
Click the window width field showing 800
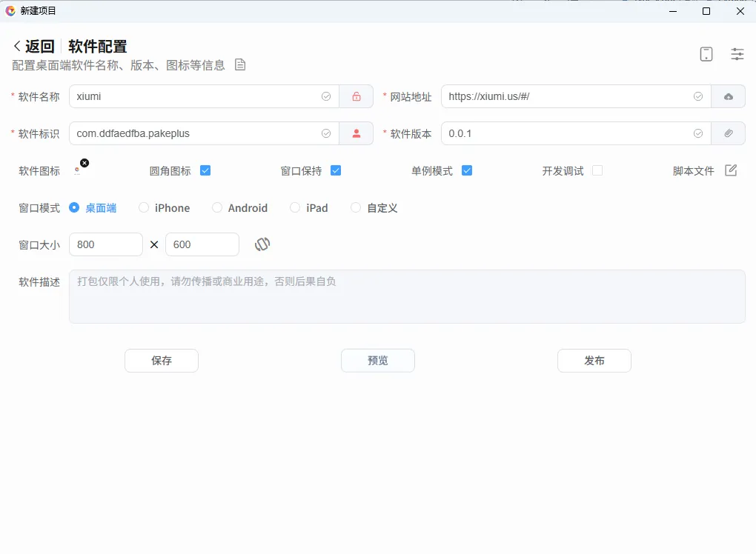click(106, 244)
